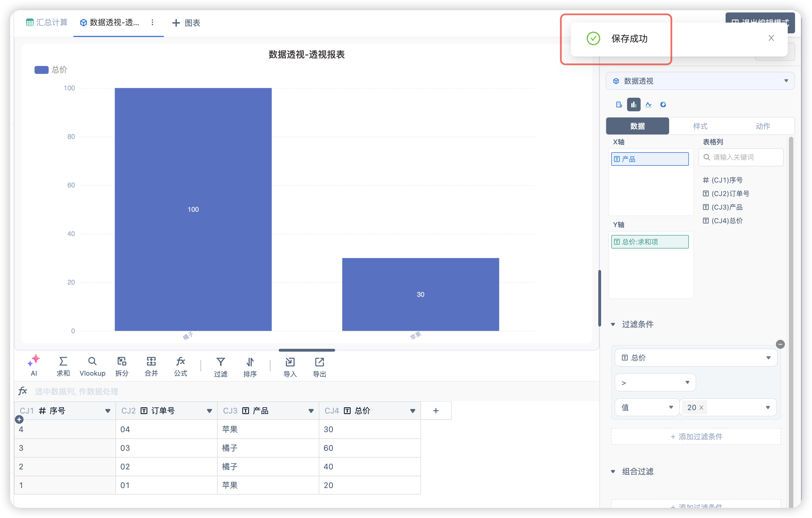Collapse the 组合过滤 section

coord(613,471)
